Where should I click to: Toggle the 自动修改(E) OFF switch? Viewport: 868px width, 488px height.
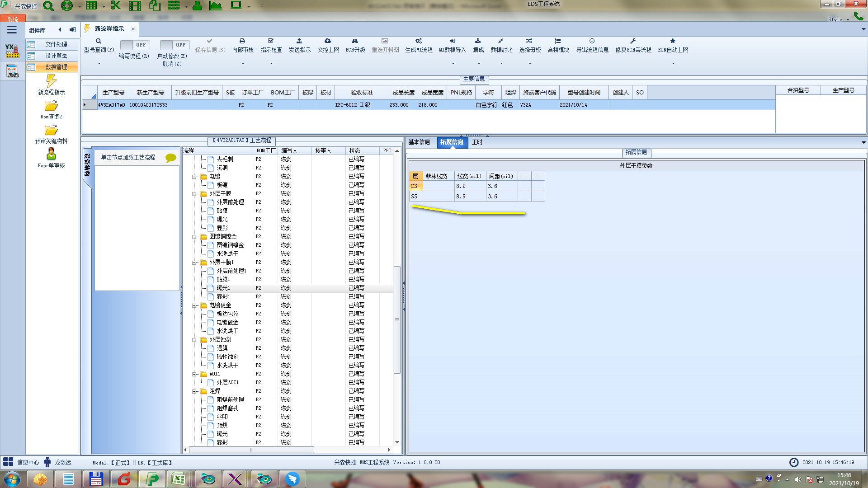tap(174, 45)
